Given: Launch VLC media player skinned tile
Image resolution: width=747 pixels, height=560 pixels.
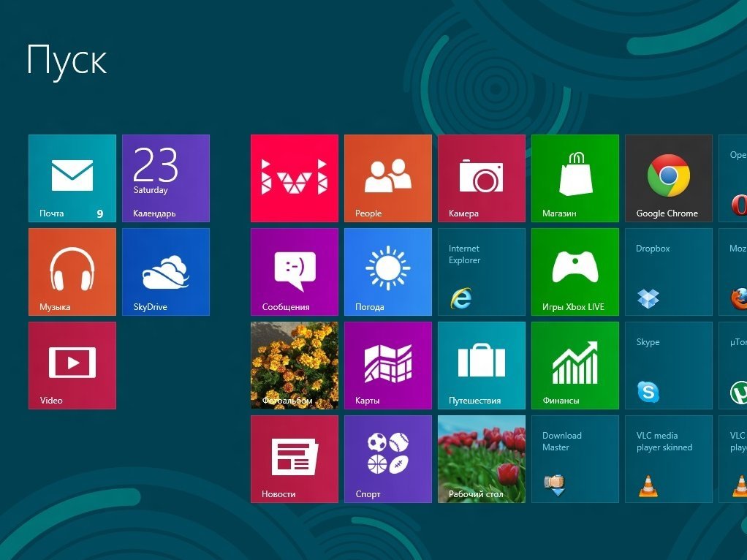Looking at the screenshot, I should pos(668,459).
